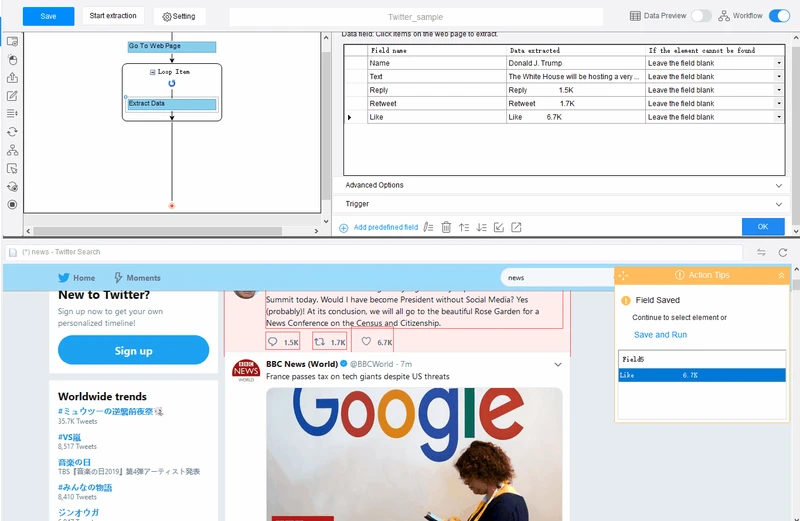Open the Name row 'element not found' dropdown

click(779, 63)
